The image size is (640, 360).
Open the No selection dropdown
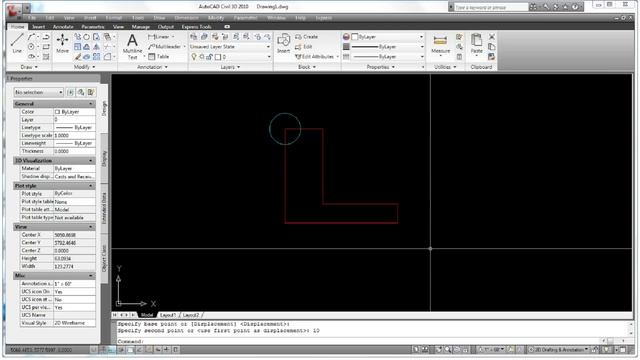point(38,92)
